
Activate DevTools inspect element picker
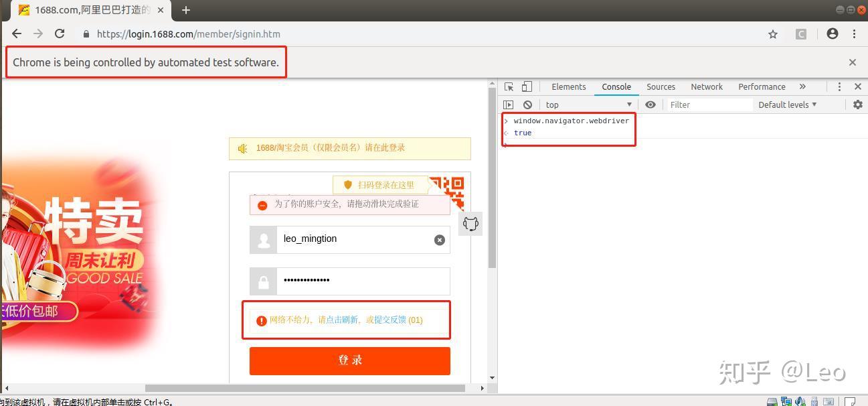point(509,86)
